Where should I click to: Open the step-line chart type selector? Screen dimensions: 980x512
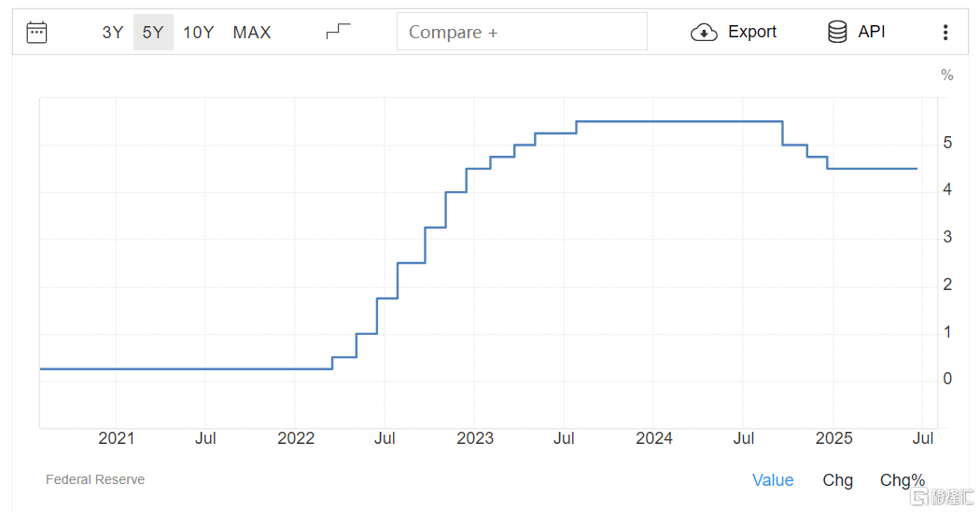coord(338,31)
